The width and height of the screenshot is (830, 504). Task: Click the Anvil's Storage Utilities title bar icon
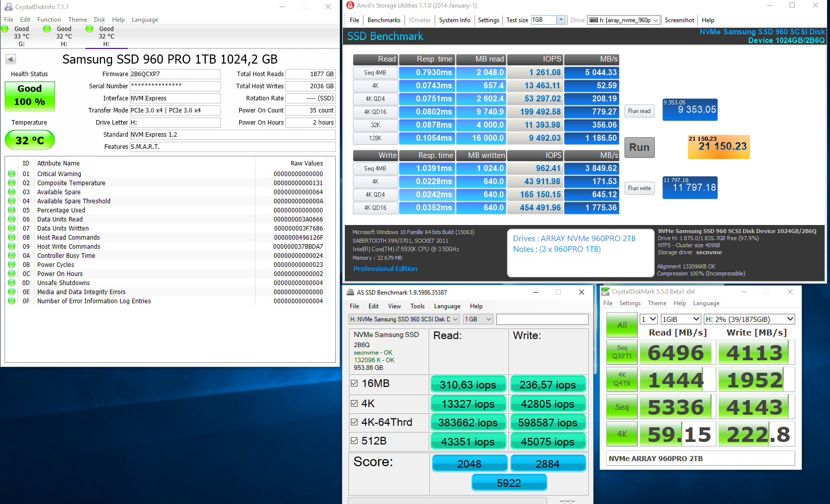(x=350, y=5)
